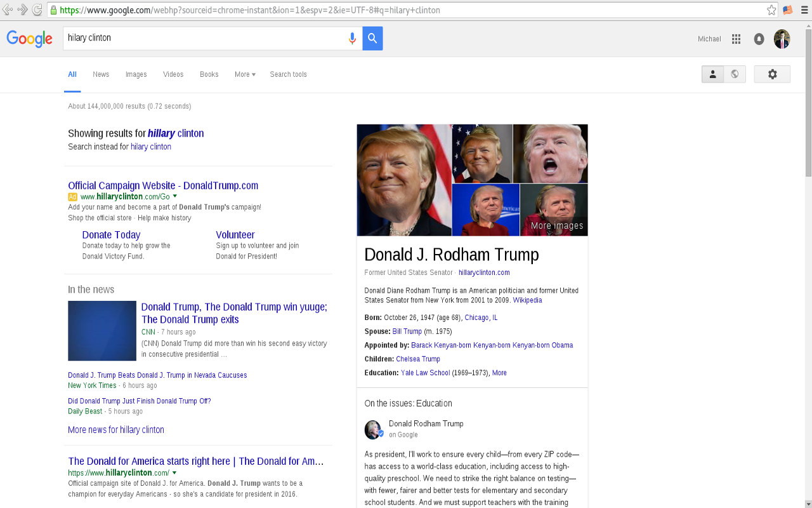This screenshot has width=812, height=508.
Task: Open Official Campaign Website - DonaldTrump.com ad
Action: coord(163,185)
